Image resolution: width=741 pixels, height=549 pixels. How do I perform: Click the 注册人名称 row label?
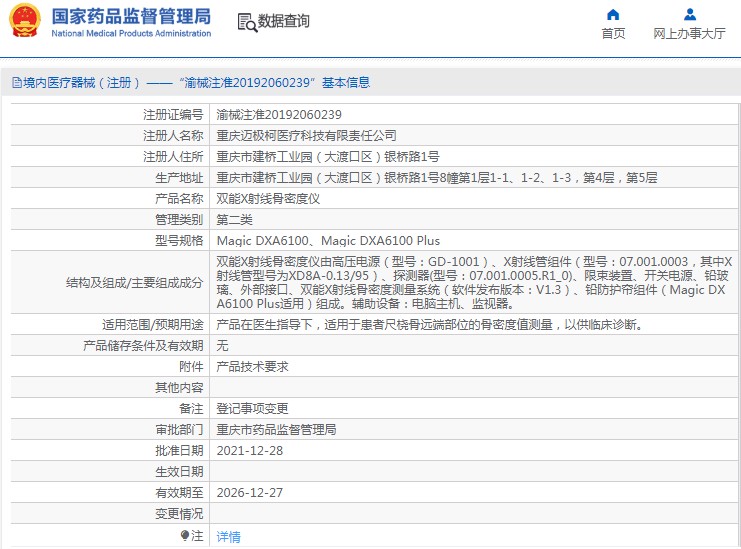point(173,136)
